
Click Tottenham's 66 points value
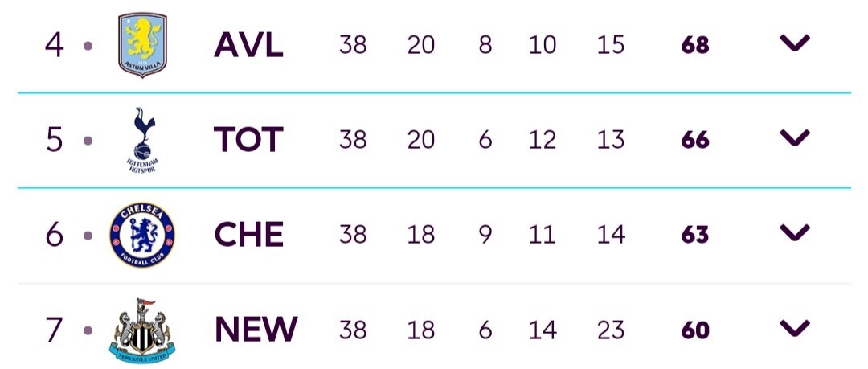tap(695, 140)
